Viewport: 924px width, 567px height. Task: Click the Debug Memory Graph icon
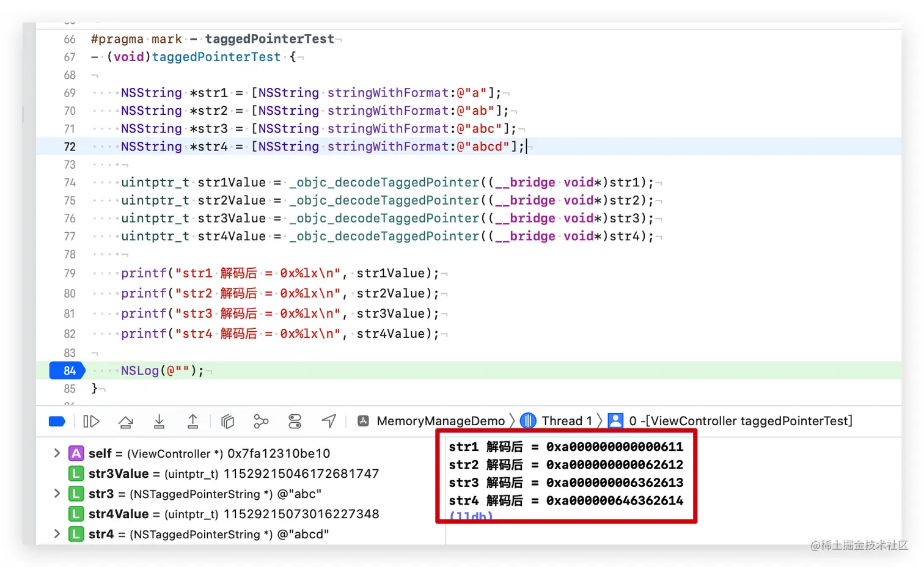pos(261,421)
